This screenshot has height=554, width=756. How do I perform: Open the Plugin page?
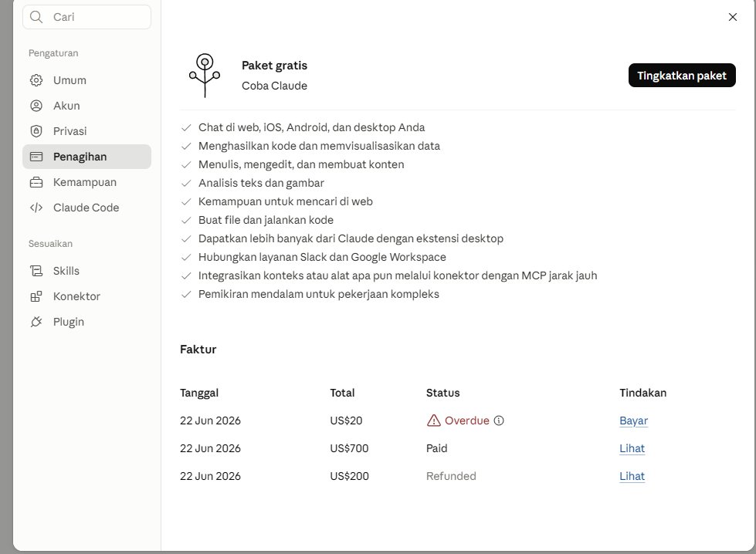coord(86,322)
